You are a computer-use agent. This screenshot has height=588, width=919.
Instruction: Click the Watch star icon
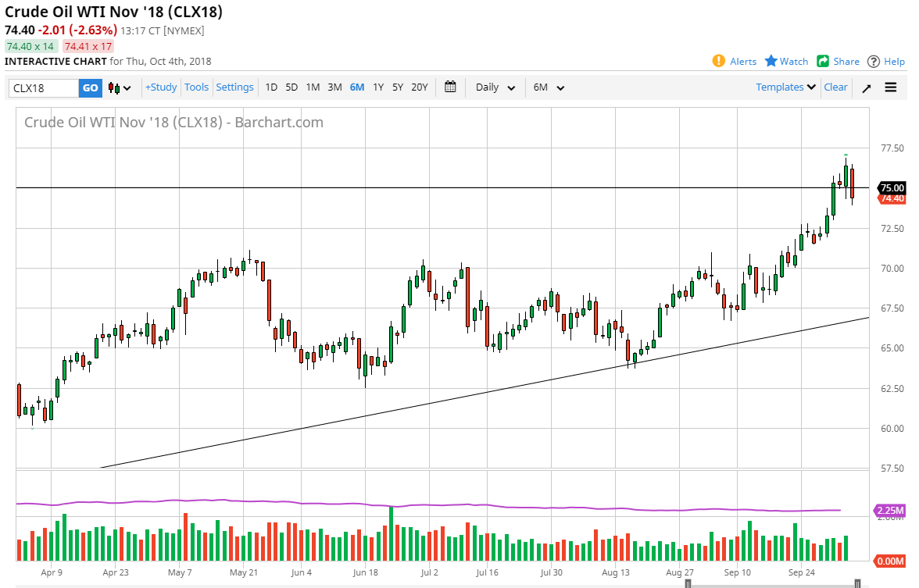point(771,61)
